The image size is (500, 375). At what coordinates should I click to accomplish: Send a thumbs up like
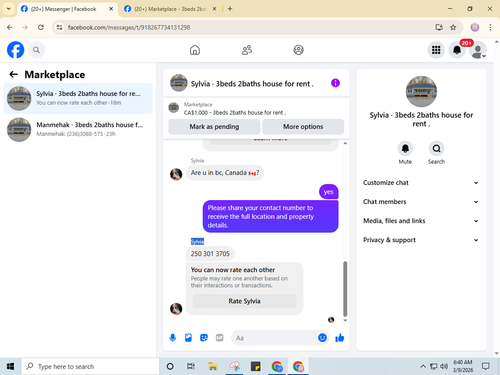pyautogui.click(x=340, y=338)
